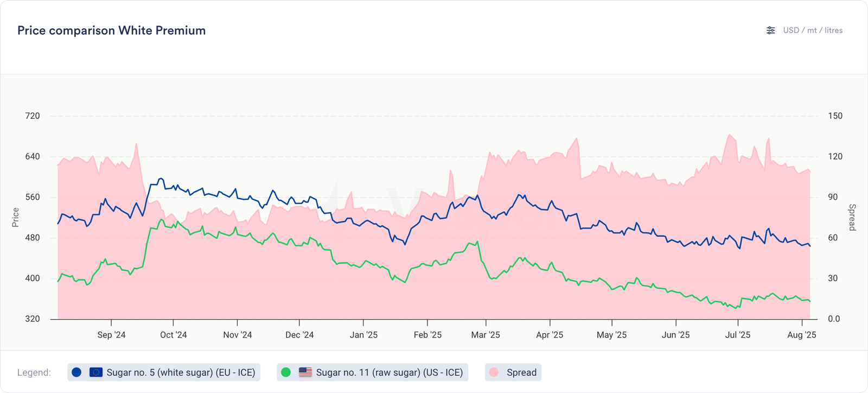Click the pink Spread dot marker

[494, 372]
